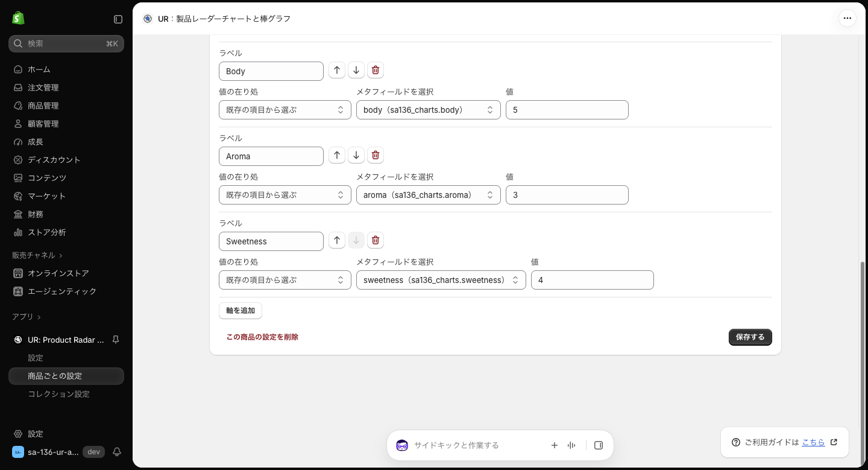Open the Body 値の在り処 dropdown
This screenshot has width=868, height=470.
click(285, 110)
